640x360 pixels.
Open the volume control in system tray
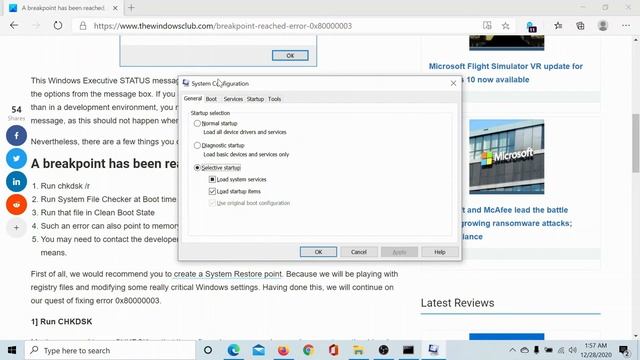pos(573,350)
